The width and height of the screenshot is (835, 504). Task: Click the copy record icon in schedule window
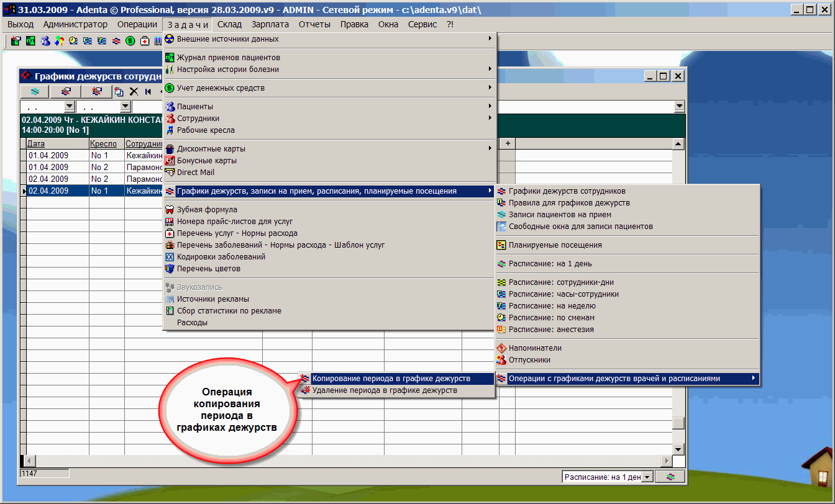(119, 92)
